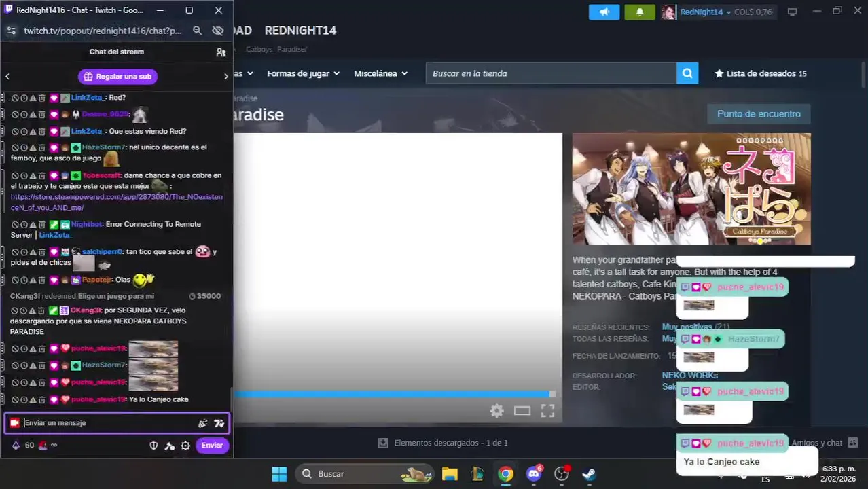The height and width of the screenshot is (489, 868).
Task: Ban HazeStorm7 on 'nel unico decente' message
Action: tap(15, 147)
